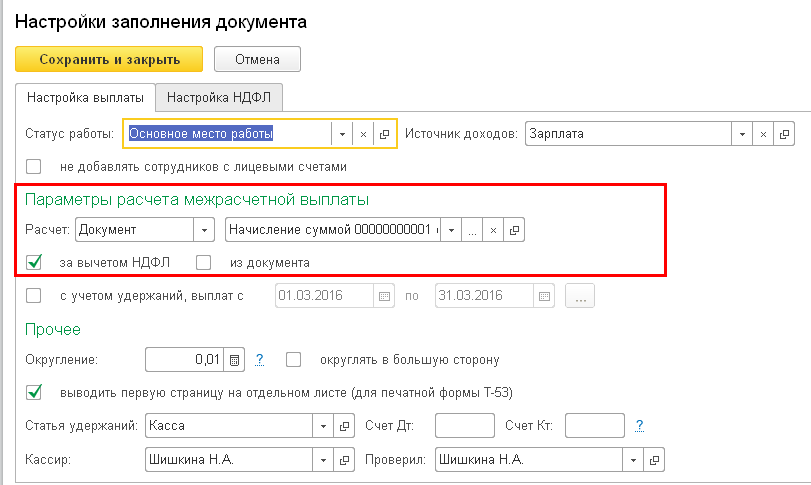This screenshot has height=485, width=811.
Task: Clear the Статус работы field with X
Action: click(x=363, y=134)
